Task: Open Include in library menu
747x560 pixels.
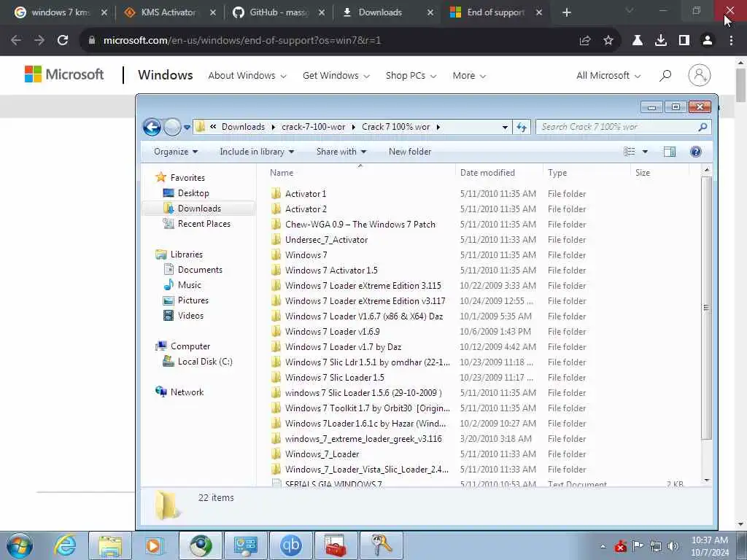Action: [257, 152]
